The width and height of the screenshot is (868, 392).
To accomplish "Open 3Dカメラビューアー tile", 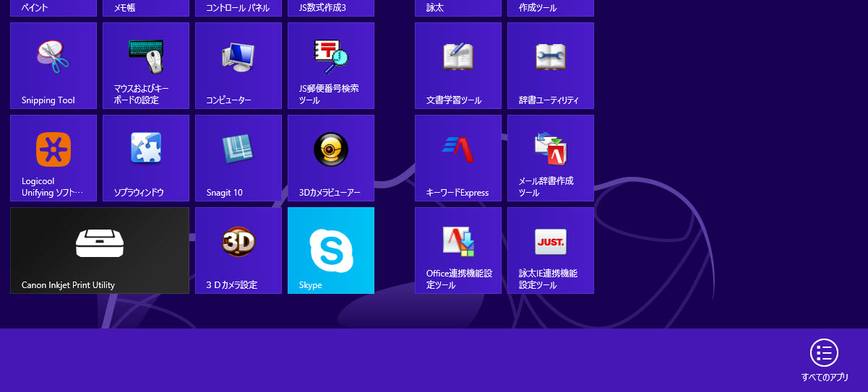I will 331,158.
